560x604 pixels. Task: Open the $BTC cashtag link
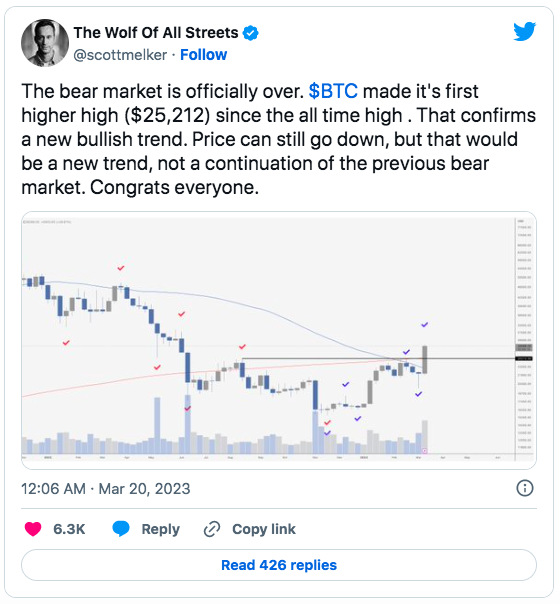[333, 92]
